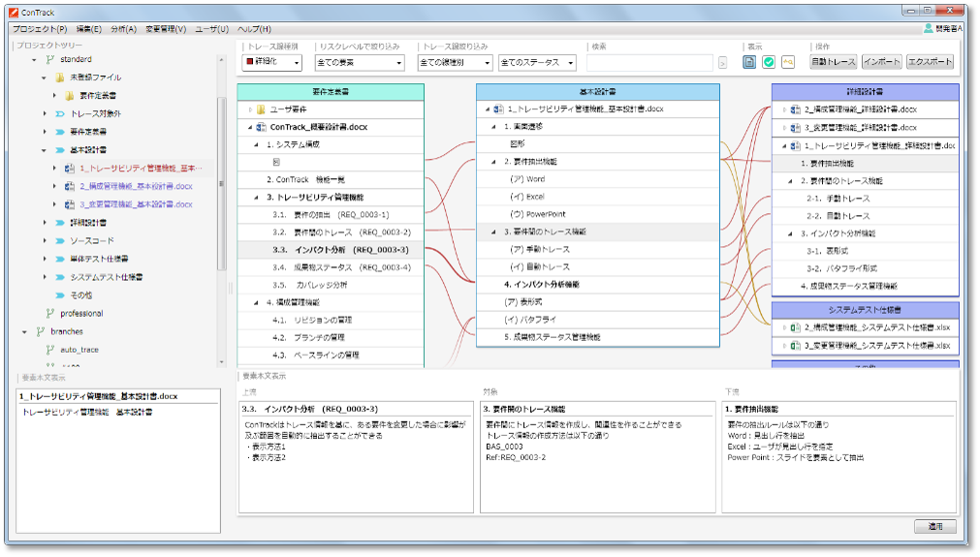Click the project tree scrollbar up arrow
This screenshot has height=557, width=980.
coord(221,60)
